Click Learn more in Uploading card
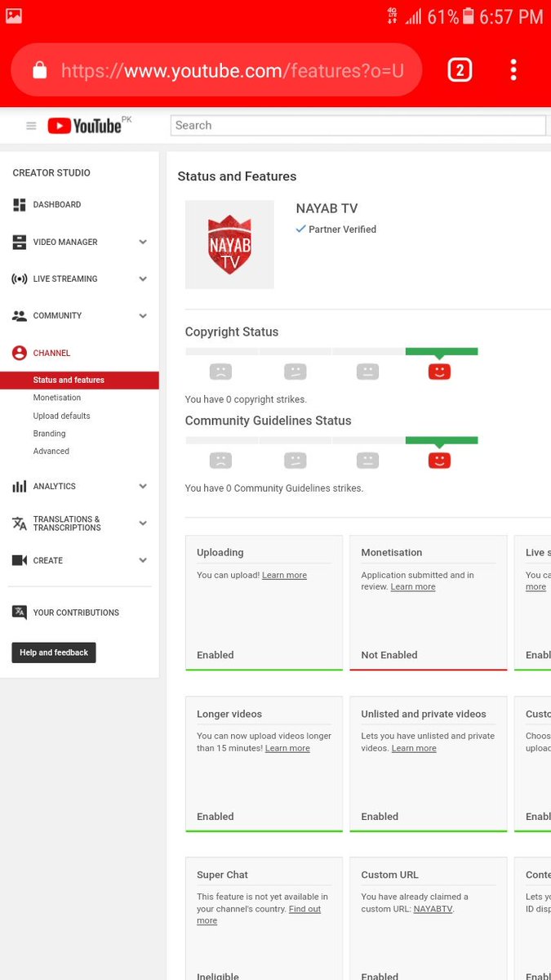 (x=284, y=576)
